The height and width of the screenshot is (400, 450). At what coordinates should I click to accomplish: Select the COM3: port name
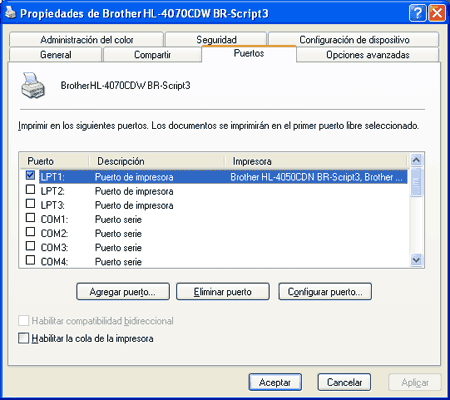pos(54,248)
